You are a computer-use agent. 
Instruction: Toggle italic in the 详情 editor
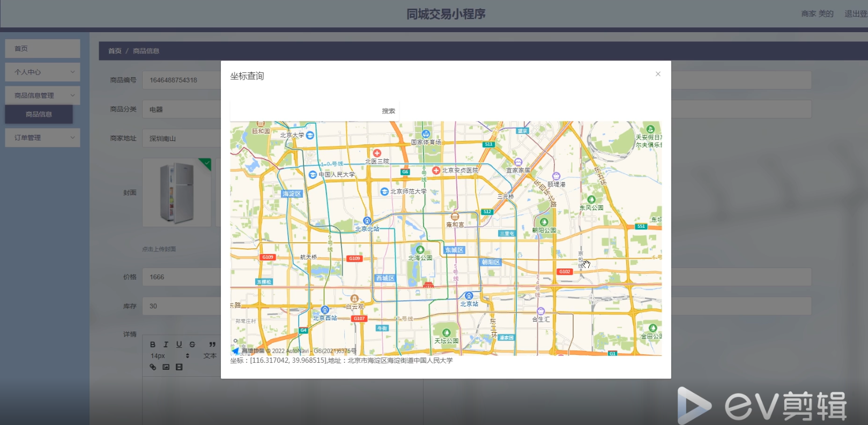tap(166, 345)
